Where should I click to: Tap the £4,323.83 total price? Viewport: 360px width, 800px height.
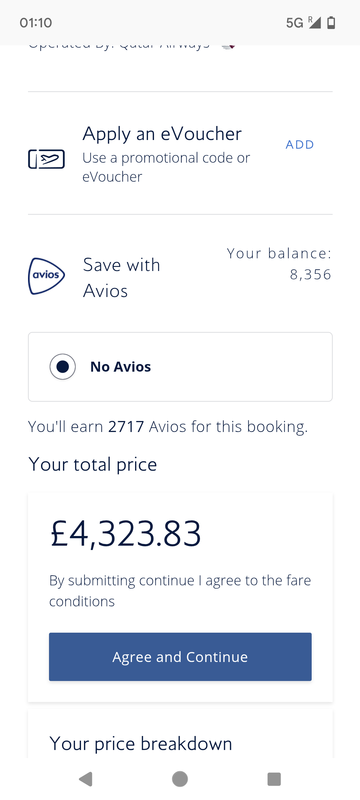click(x=125, y=534)
